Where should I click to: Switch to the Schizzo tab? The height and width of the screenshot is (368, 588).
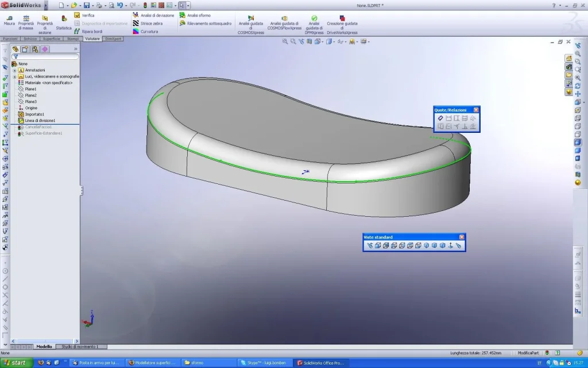click(x=30, y=39)
